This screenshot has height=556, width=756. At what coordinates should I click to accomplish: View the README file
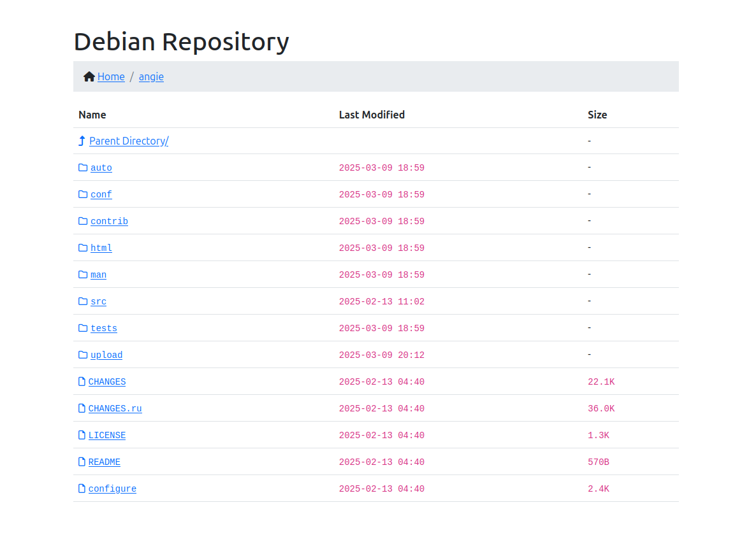(x=105, y=462)
